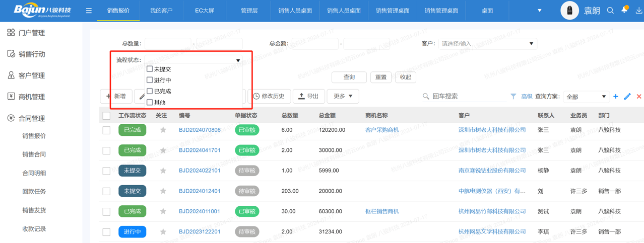This screenshot has width=644, height=243.
Task: Click the download icon in header
Action: 638,11
